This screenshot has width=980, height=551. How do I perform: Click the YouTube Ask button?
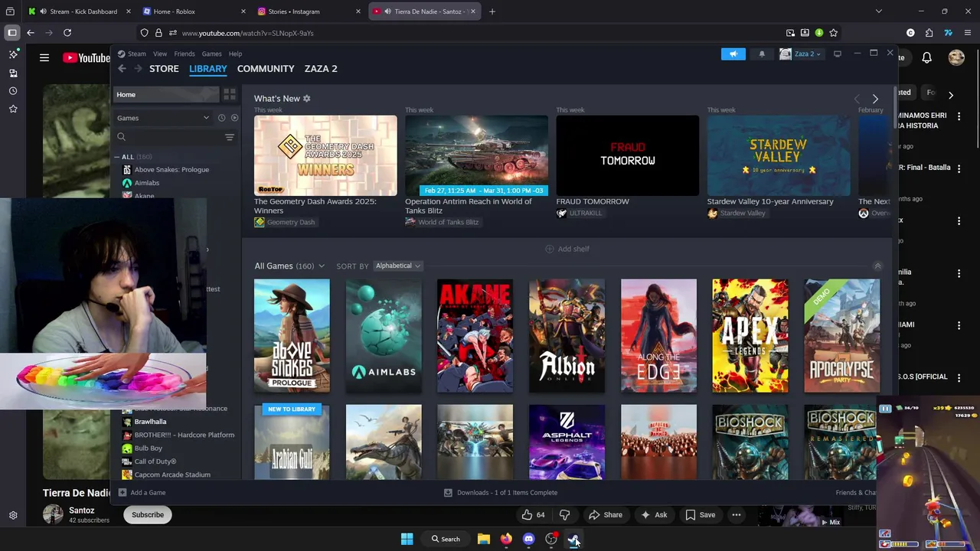point(654,515)
